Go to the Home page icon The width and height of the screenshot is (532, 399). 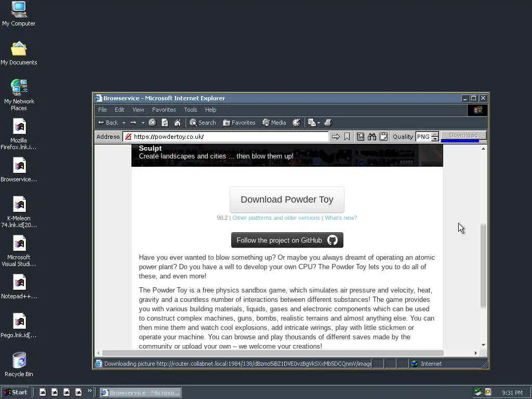click(x=178, y=123)
